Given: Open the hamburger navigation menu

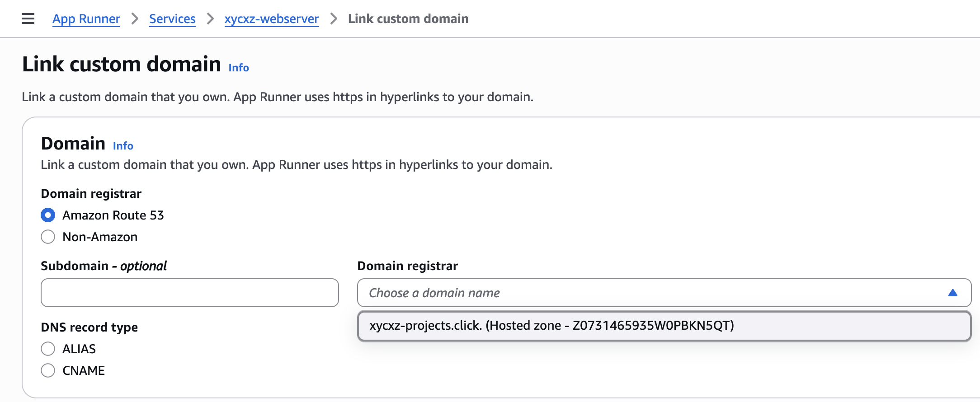Looking at the screenshot, I should 28,19.
